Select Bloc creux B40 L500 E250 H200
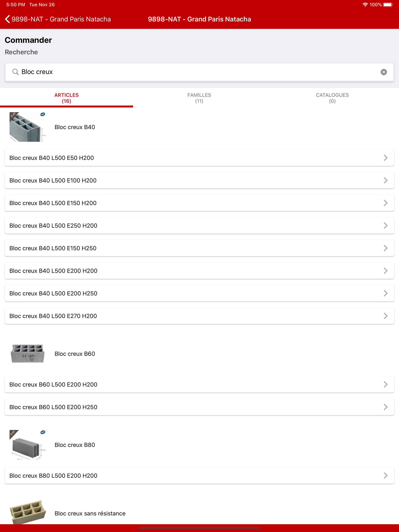Screen dimensions: 399x532 coord(199,226)
